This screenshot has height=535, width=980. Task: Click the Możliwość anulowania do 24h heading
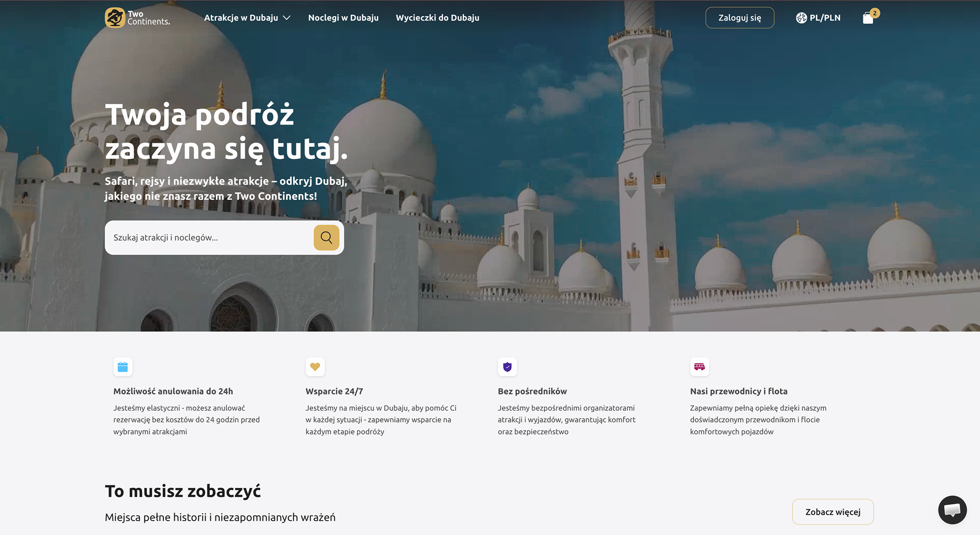(173, 391)
